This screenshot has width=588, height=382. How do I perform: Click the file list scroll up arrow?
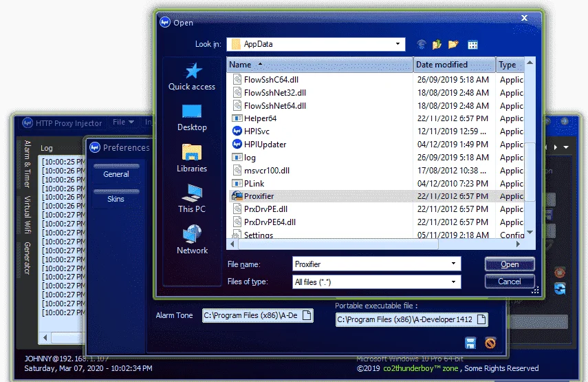[530, 63]
